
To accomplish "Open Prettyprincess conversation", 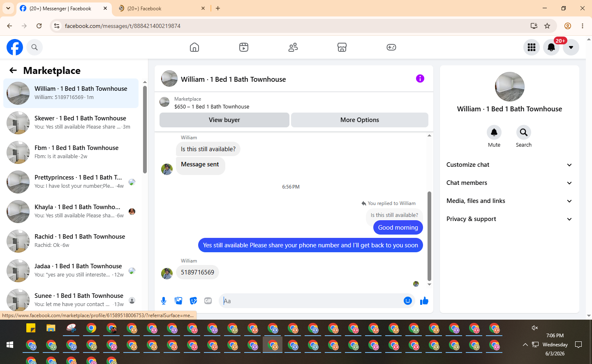I will point(71,182).
